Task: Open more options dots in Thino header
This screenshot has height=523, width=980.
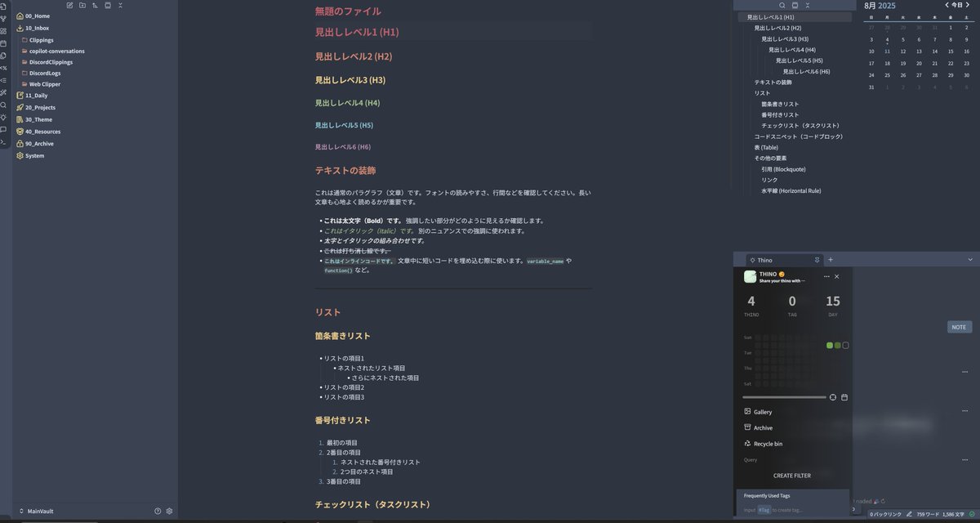Action: [x=826, y=277]
